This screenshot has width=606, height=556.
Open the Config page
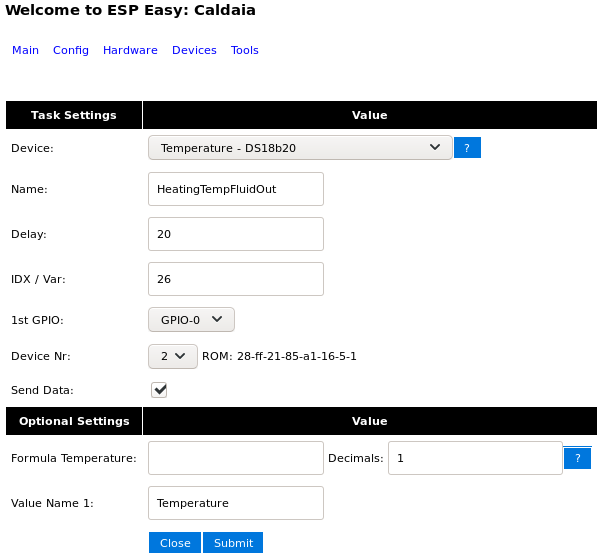coord(71,50)
